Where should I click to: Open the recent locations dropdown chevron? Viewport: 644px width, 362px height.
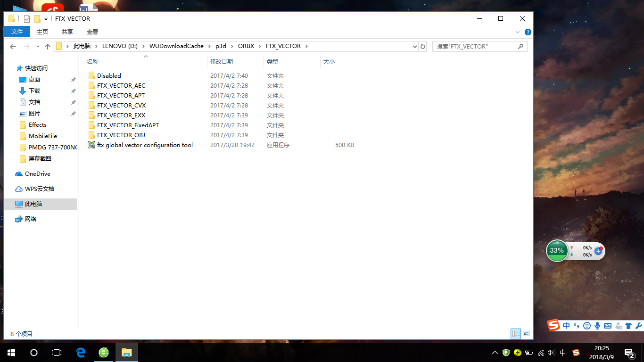pos(38,46)
